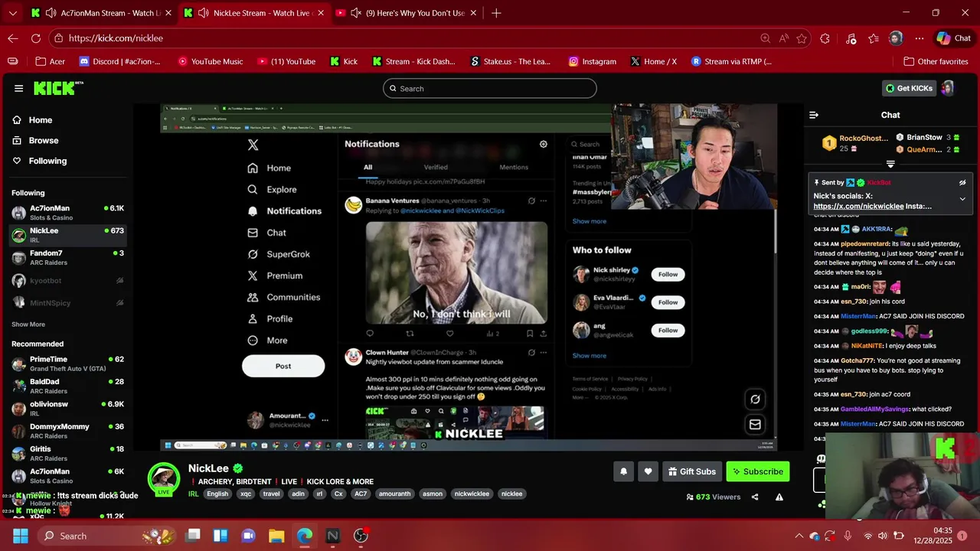Open YouTube Music bookmark
Screen dimensions: 980x551
click(210, 61)
